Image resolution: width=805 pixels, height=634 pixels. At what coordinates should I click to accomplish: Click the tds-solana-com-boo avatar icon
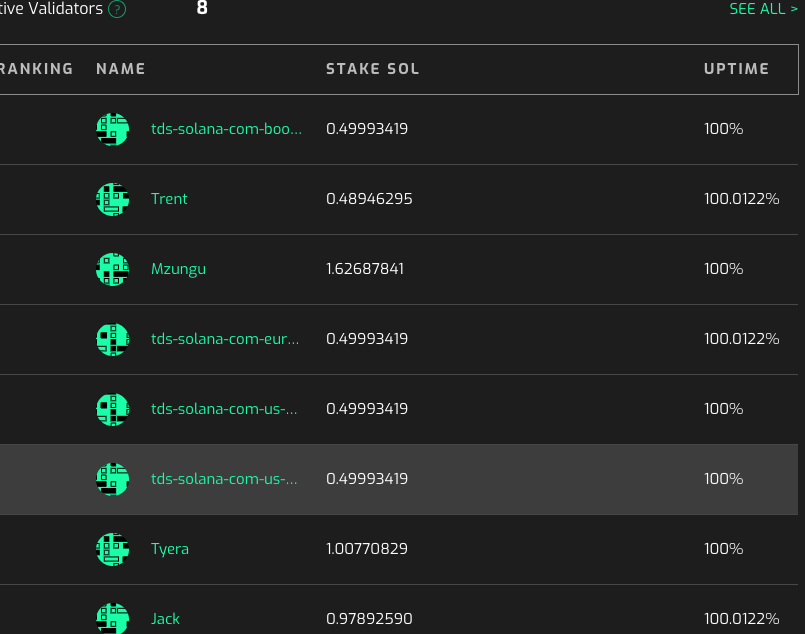pyautogui.click(x=112, y=129)
